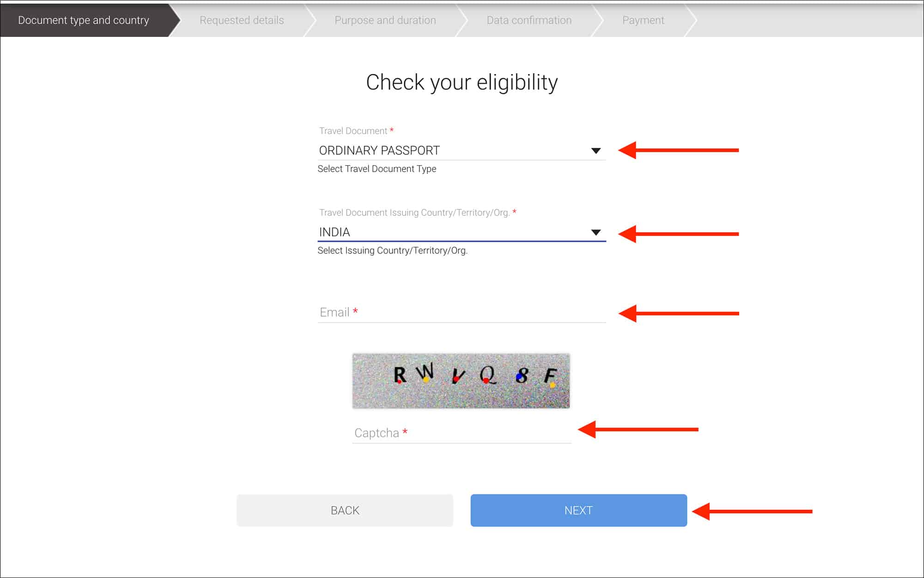Viewport: 924px width, 578px height.
Task: Click the NEXT button
Action: point(578,510)
